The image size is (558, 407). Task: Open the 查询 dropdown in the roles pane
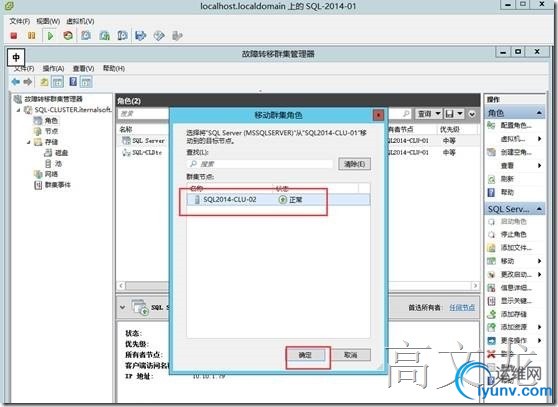click(x=429, y=113)
